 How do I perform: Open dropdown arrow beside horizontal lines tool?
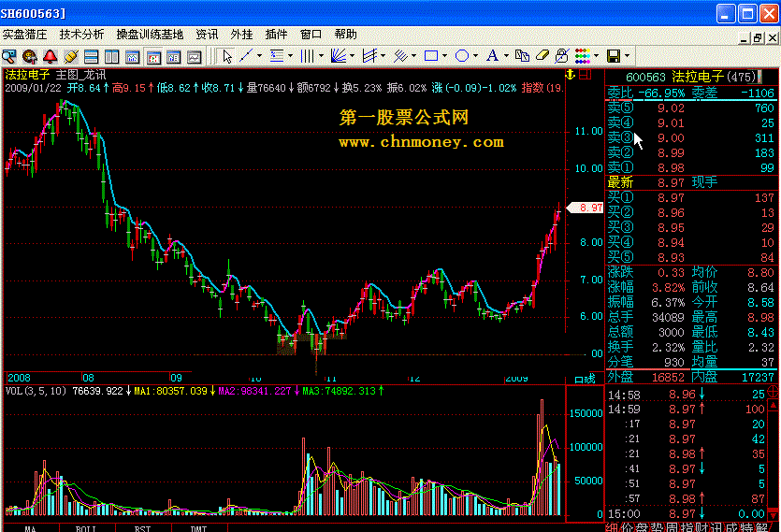(x=290, y=56)
